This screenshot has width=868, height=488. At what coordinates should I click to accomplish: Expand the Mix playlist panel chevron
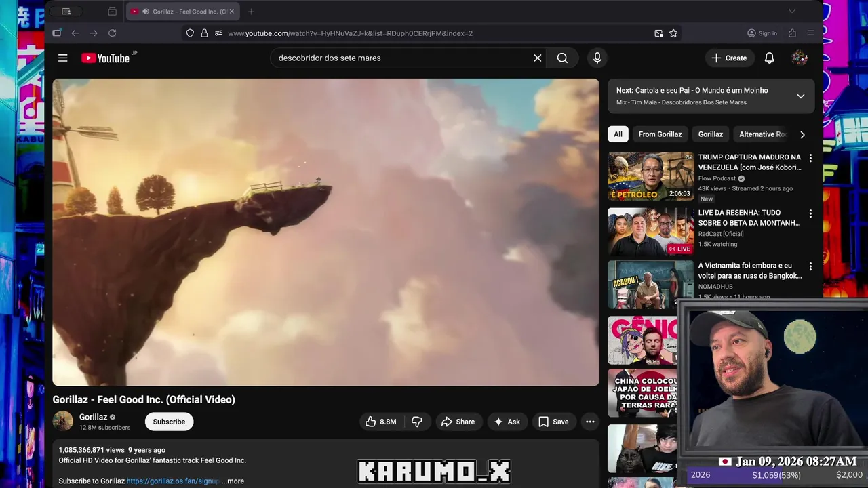(800, 96)
